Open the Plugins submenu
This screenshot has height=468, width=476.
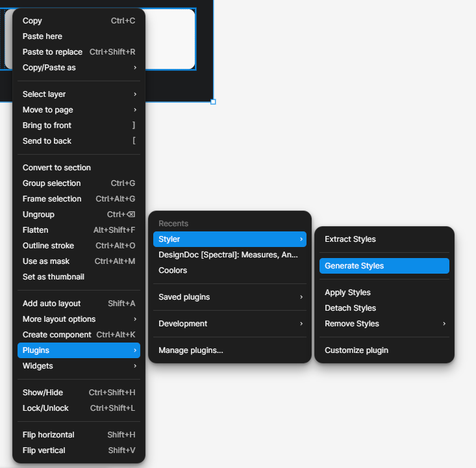(x=79, y=350)
